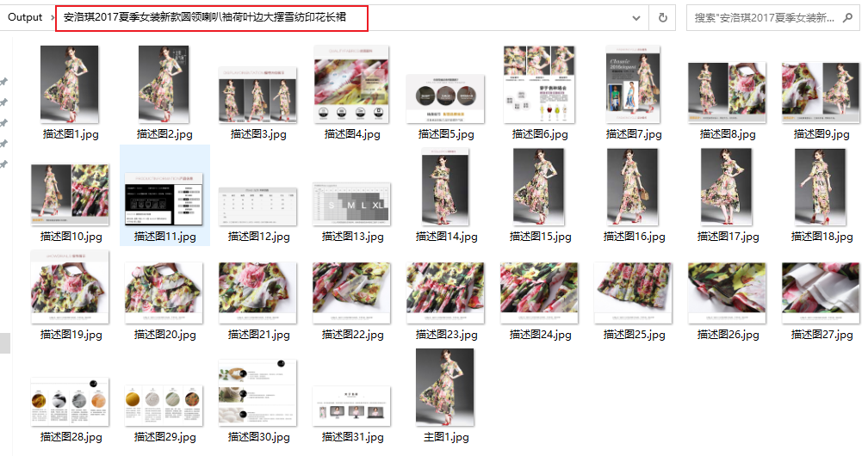Select thumbnail 描述图10.jpg
Image resolution: width=868 pixels, height=456 pixels.
pyautogui.click(x=70, y=194)
